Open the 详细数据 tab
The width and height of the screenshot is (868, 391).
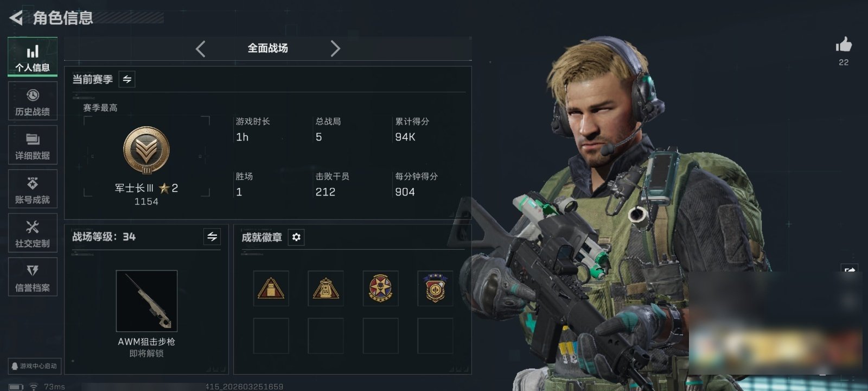pos(33,145)
